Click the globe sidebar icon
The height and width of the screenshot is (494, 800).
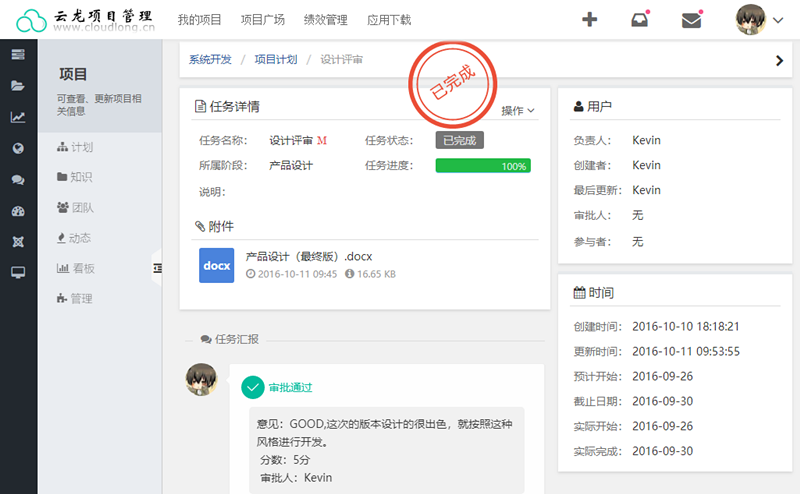pos(18,149)
